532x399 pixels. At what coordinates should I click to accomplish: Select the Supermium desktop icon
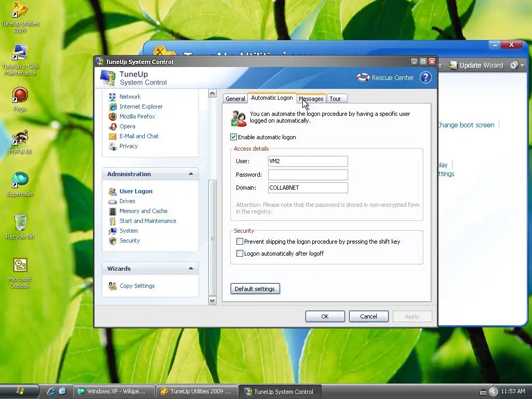point(20,184)
